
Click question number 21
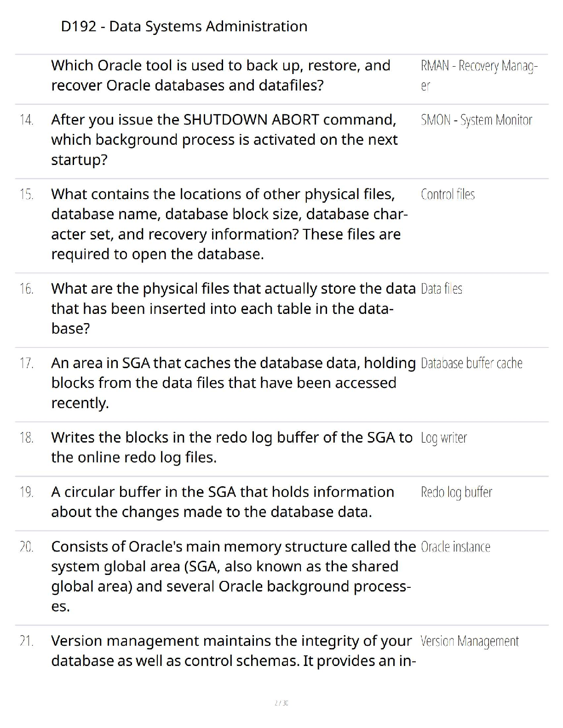(27, 641)
